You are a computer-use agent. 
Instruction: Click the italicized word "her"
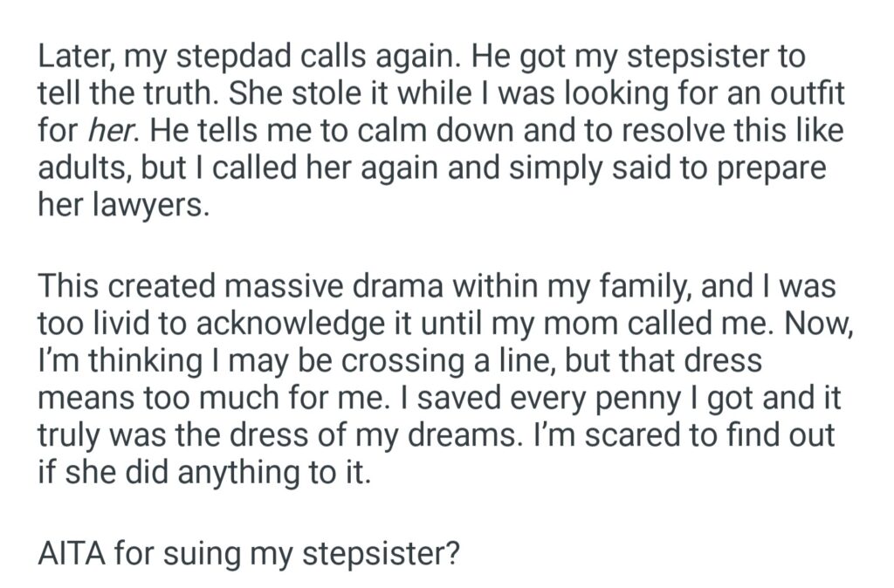point(105,133)
